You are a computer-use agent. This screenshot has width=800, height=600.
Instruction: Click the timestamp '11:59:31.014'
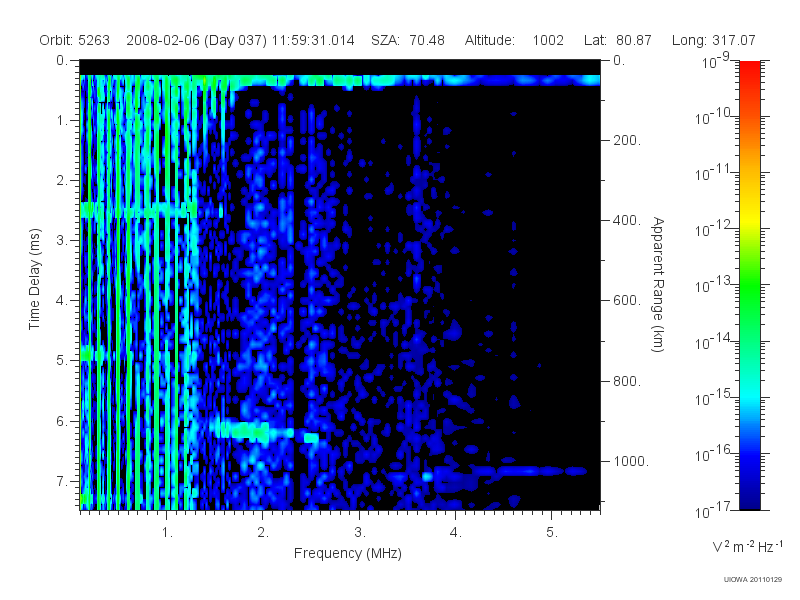click(x=313, y=40)
